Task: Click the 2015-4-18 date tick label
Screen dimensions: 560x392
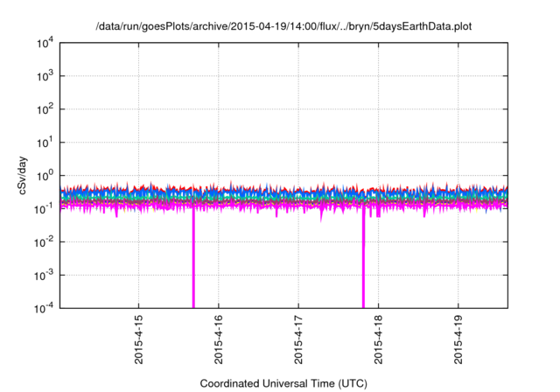Action: pyautogui.click(x=379, y=339)
